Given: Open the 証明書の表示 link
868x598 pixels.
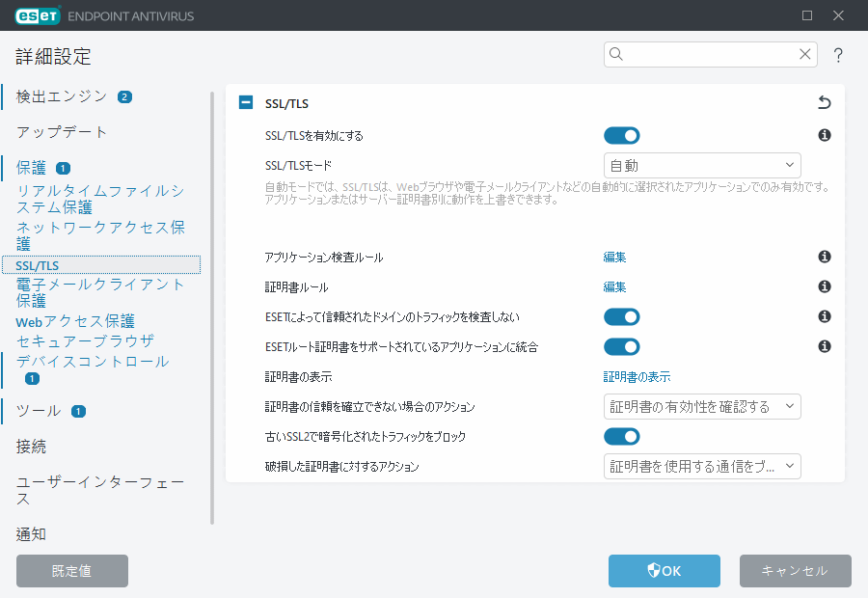Looking at the screenshot, I should point(636,377).
